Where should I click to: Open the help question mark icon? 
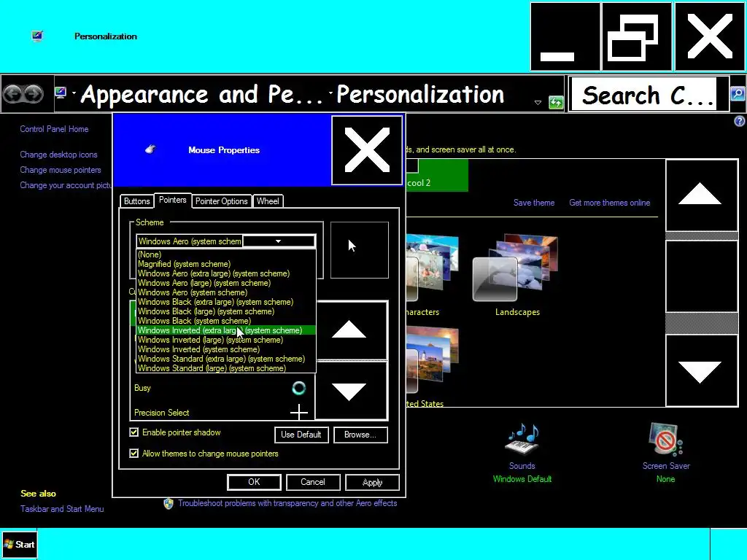[x=740, y=121]
